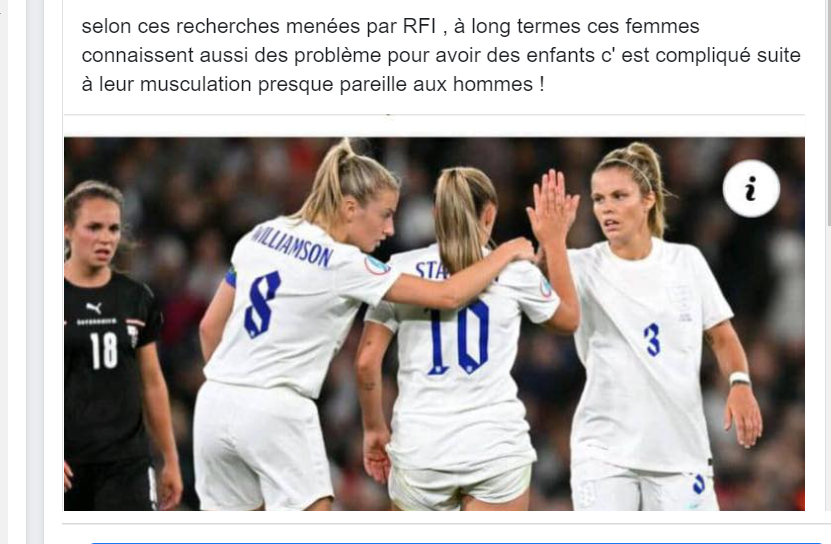The height and width of the screenshot is (544, 831).
Task: Click the white wristband on the player's arm
Action: (x=739, y=379)
